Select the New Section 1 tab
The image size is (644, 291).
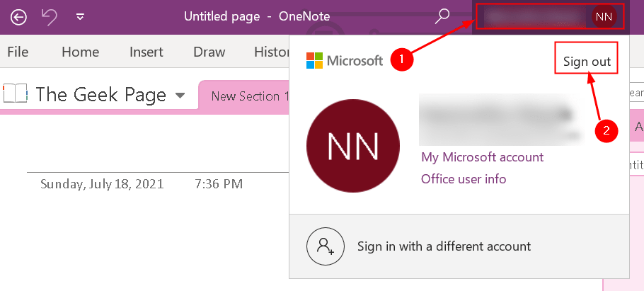point(246,96)
